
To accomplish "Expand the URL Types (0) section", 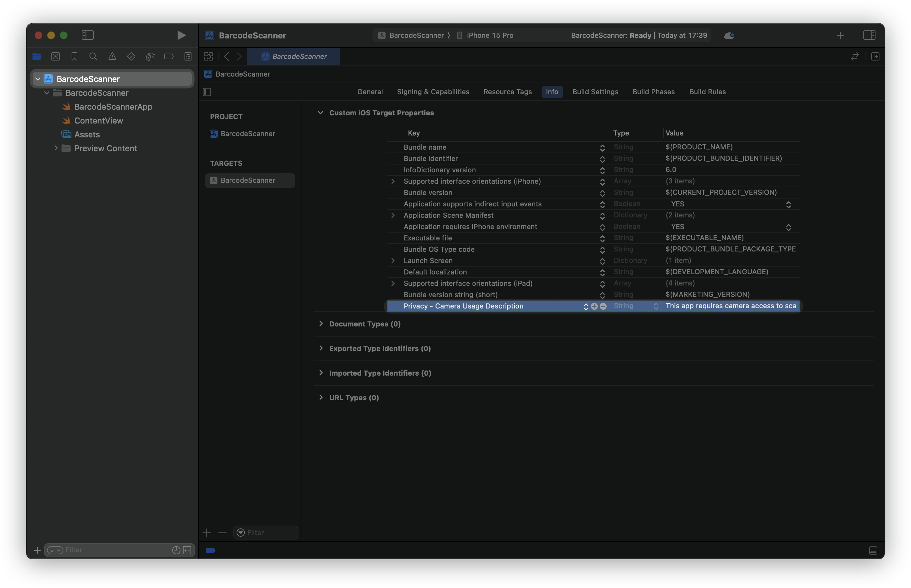I will click(321, 397).
